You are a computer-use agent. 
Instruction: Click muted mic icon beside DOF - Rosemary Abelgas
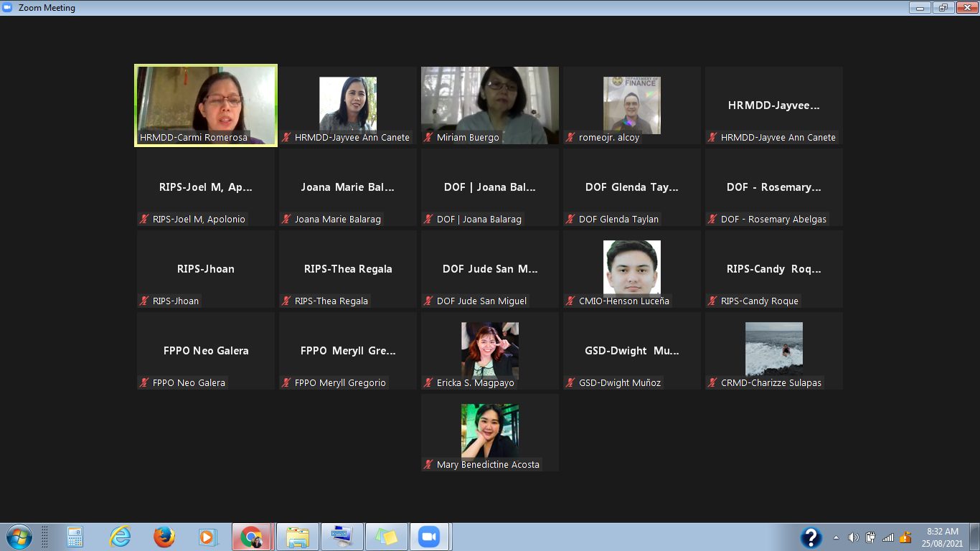(712, 220)
